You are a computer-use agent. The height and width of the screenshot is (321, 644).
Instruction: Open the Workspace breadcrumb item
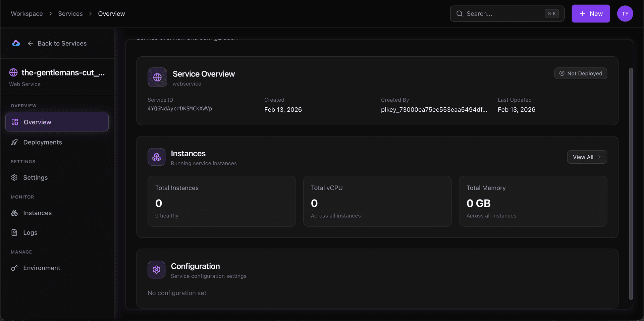point(27,13)
